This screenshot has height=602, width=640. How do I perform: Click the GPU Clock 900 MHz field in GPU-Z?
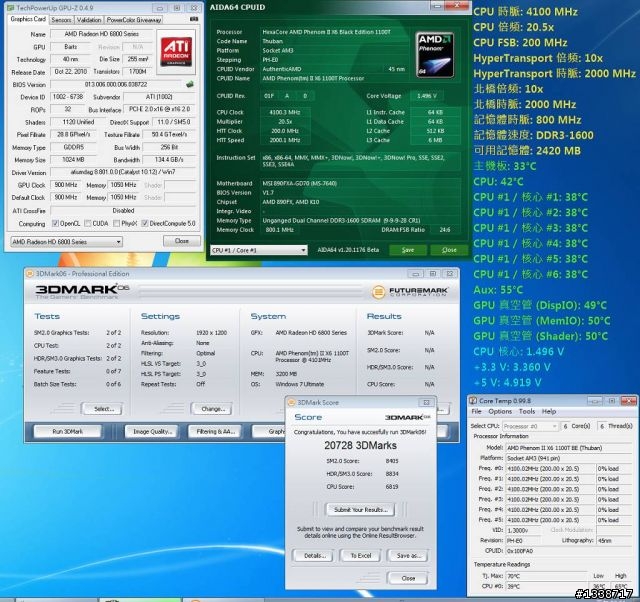tap(66, 185)
